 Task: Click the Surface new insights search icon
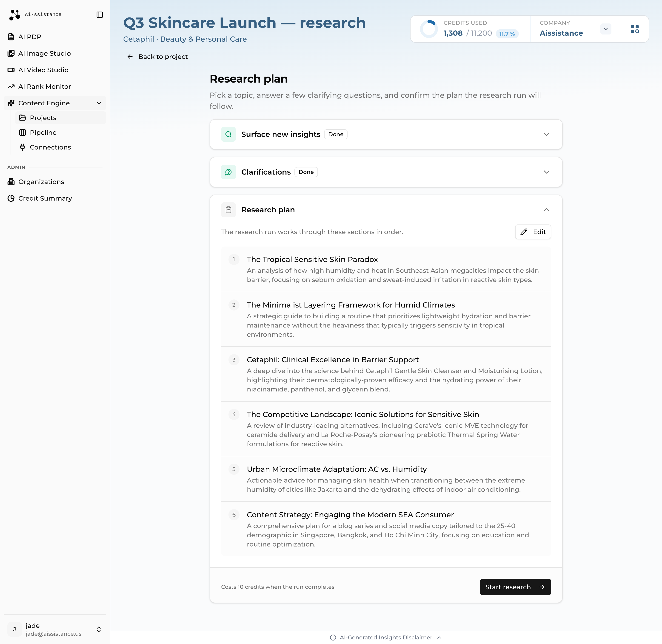point(228,134)
